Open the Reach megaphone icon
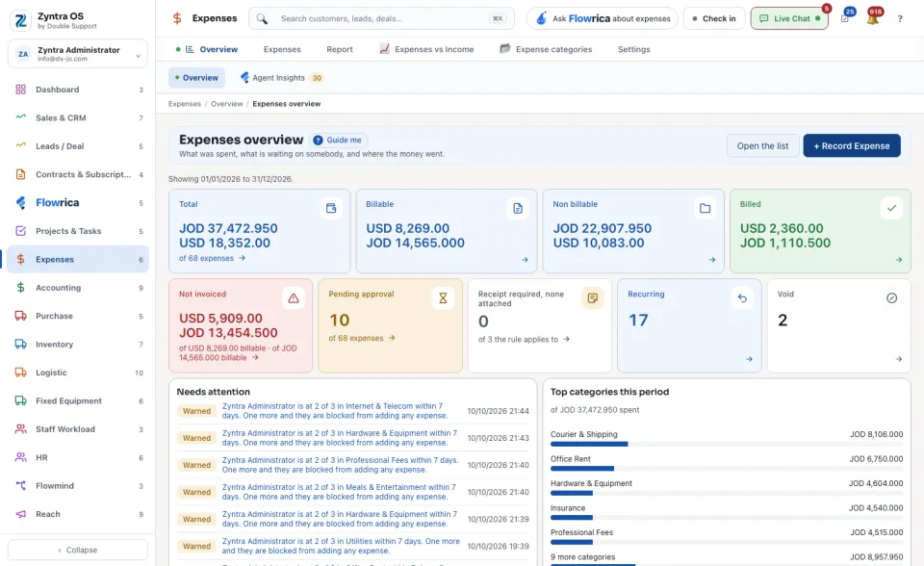Viewport: 924px width, 566px height. pos(20,514)
